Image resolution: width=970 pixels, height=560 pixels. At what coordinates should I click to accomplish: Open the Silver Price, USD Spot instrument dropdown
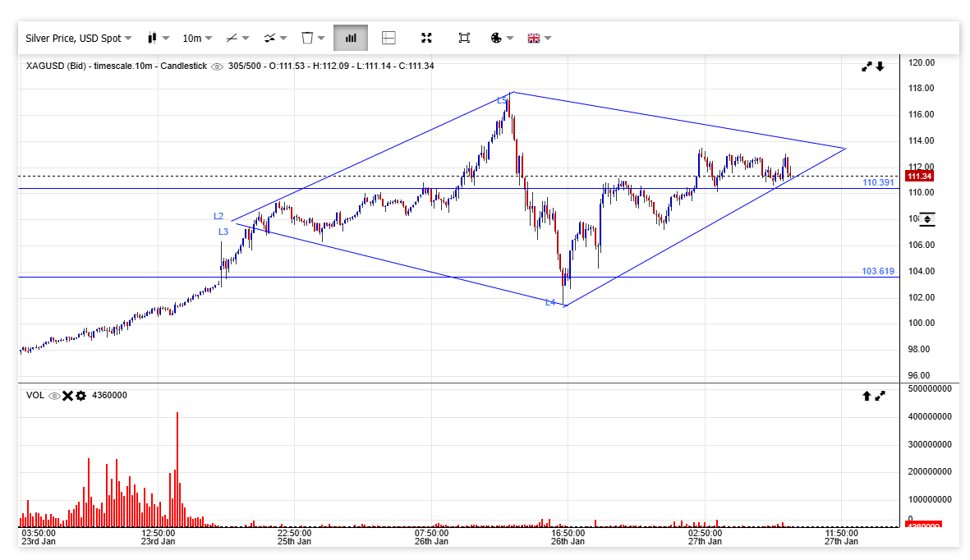[x=78, y=38]
